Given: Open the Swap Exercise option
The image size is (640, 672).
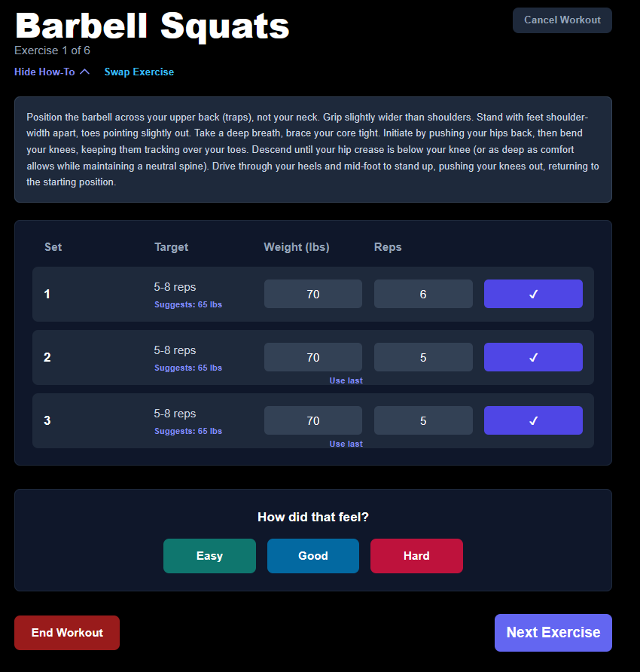Looking at the screenshot, I should 139,72.
